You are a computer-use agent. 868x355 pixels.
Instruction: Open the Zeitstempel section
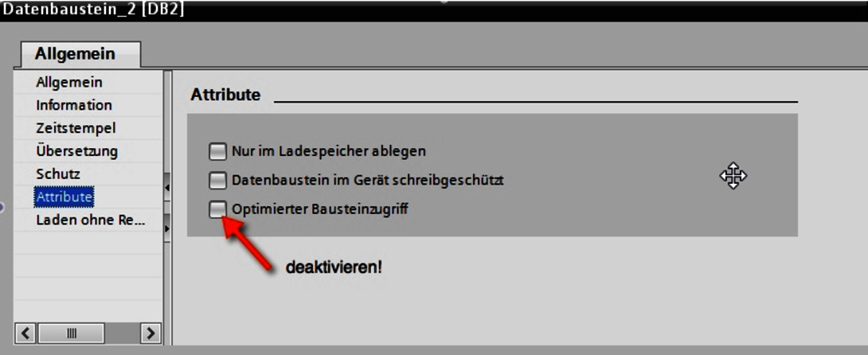point(76,128)
